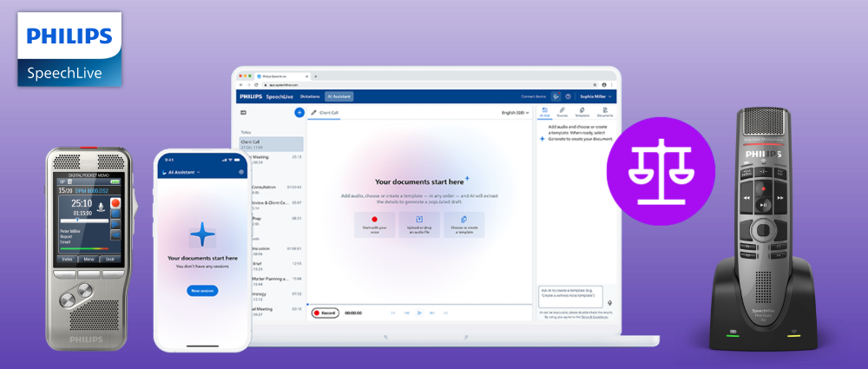Image resolution: width=868 pixels, height=369 pixels.
Task: Click the browser back arrow
Action: pos(242,85)
